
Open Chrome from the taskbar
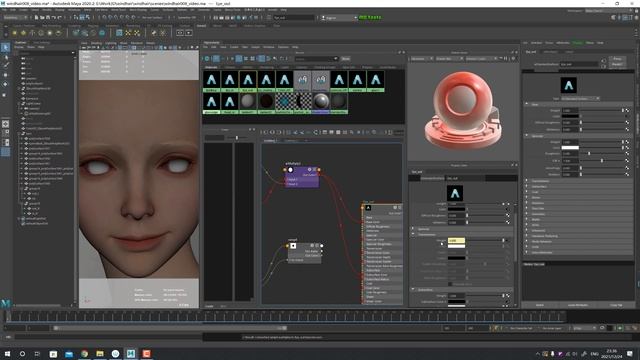(84, 353)
